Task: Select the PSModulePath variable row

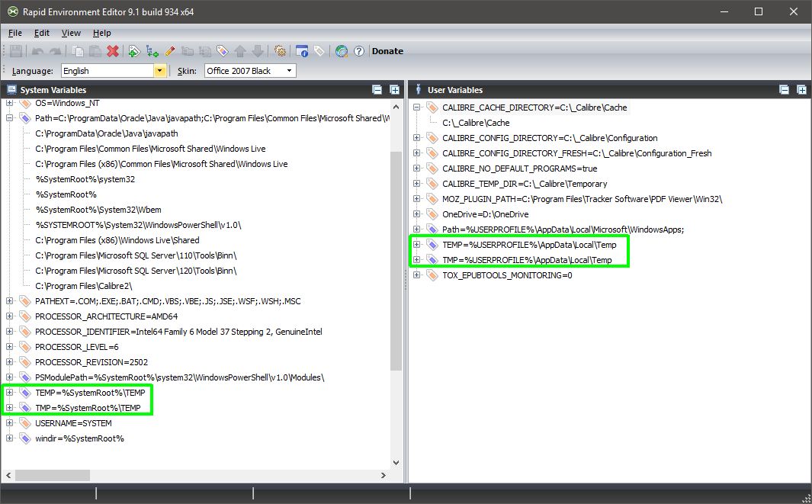Action: coord(179,377)
